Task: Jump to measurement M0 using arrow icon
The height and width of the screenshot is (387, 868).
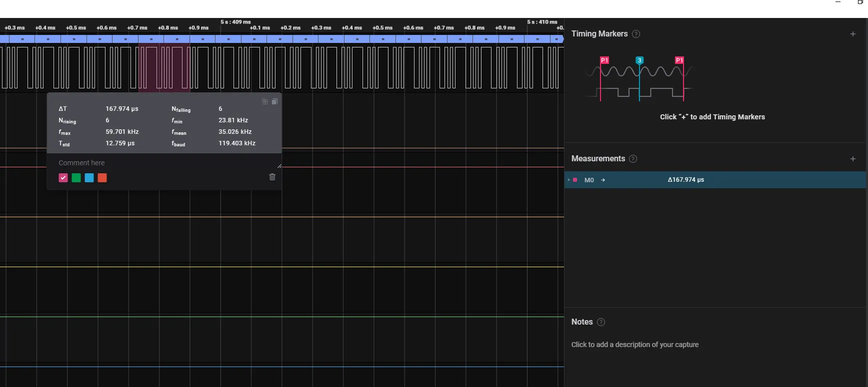Action: click(x=603, y=180)
